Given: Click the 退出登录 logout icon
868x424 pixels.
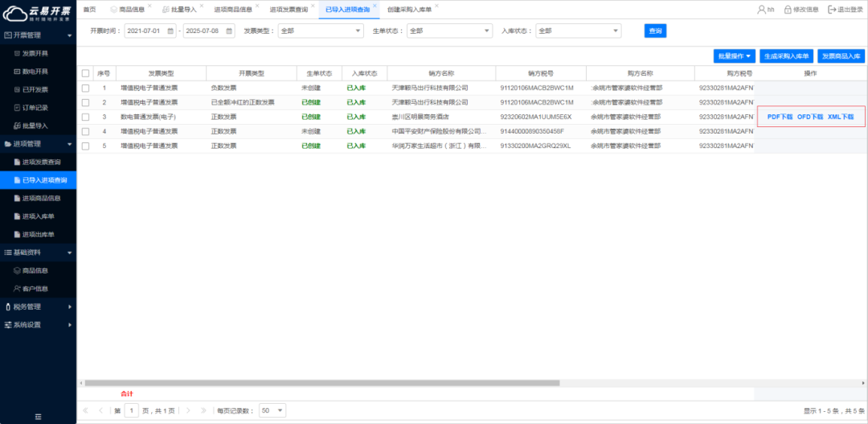Looking at the screenshot, I should pyautogui.click(x=832, y=10).
